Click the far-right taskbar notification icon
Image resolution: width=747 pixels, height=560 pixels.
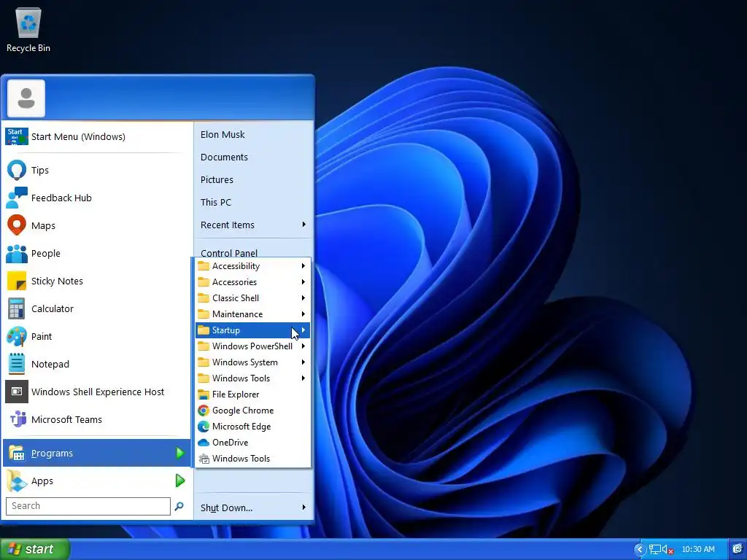click(x=738, y=549)
